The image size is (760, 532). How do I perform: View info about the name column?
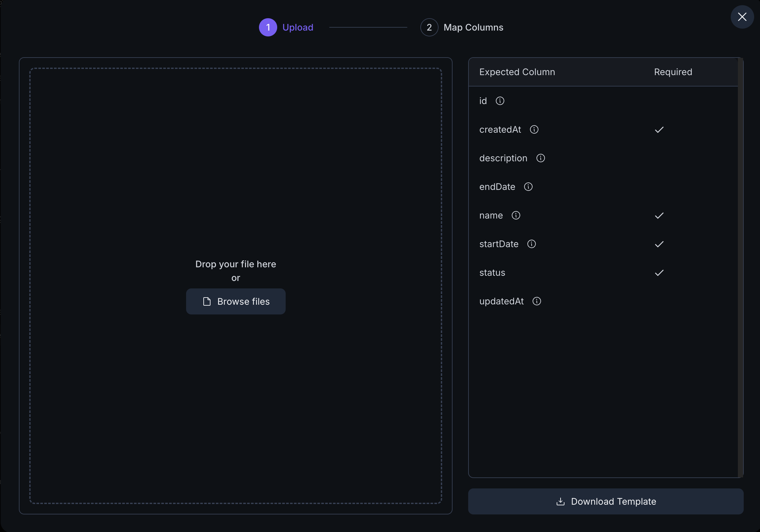pyautogui.click(x=516, y=215)
